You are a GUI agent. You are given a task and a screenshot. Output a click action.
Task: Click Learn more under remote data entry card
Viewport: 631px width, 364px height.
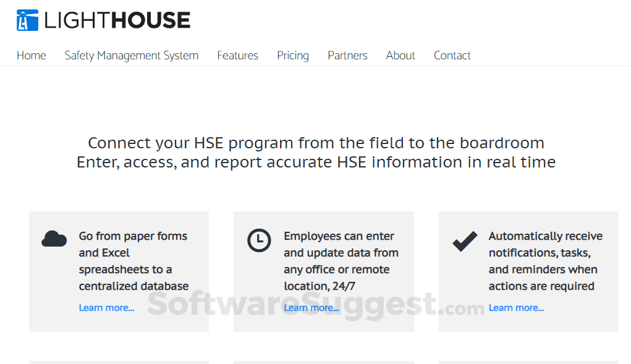click(311, 307)
